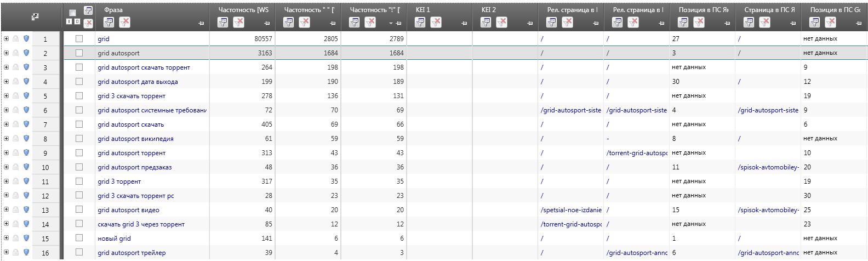Clear filter on Частотность [WS column
The height and width of the screenshot is (261, 868).
[x=239, y=22]
